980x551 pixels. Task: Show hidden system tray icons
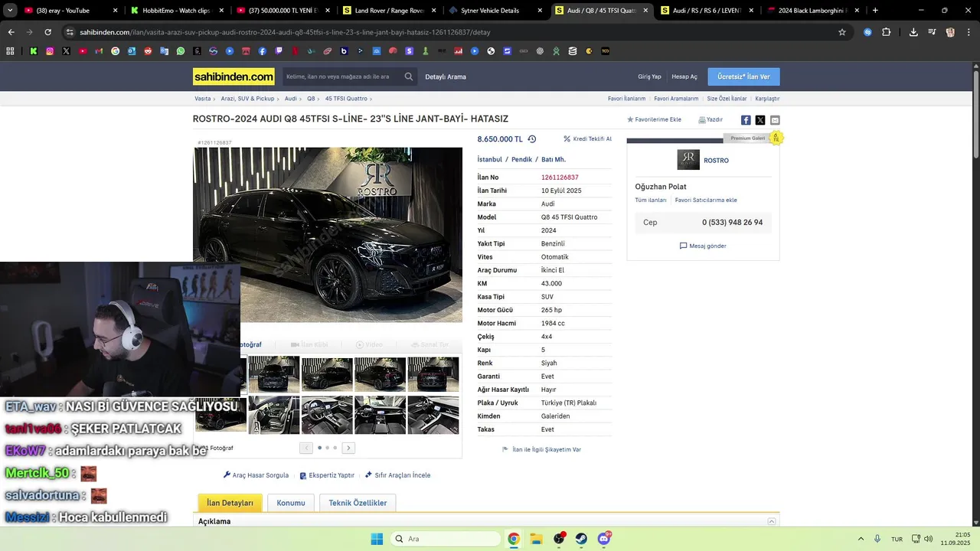(861, 539)
